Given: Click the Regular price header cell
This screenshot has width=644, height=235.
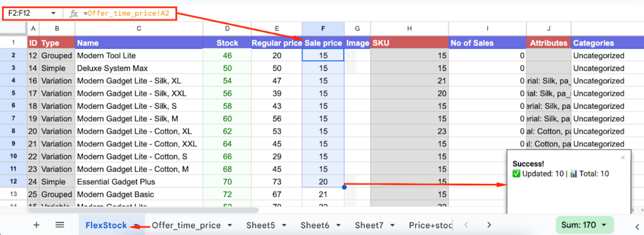Looking at the screenshot, I should click(277, 43).
